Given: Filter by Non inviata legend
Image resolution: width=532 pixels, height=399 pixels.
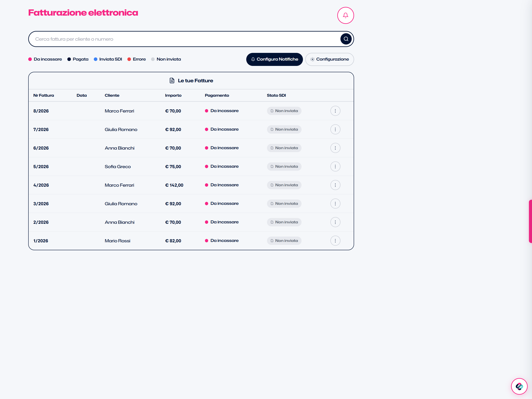Looking at the screenshot, I should pos(166,59).
